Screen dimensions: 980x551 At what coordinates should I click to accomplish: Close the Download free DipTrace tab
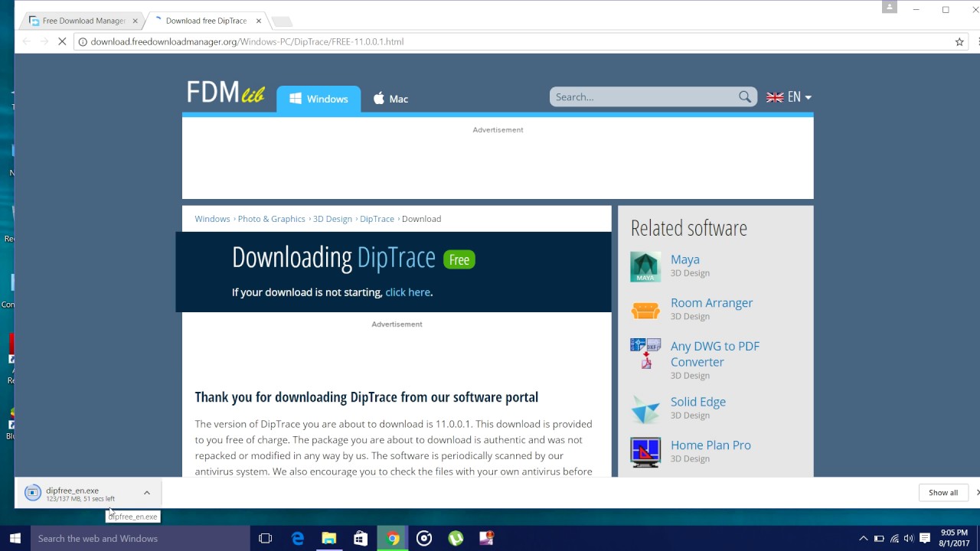coord(259,21)
